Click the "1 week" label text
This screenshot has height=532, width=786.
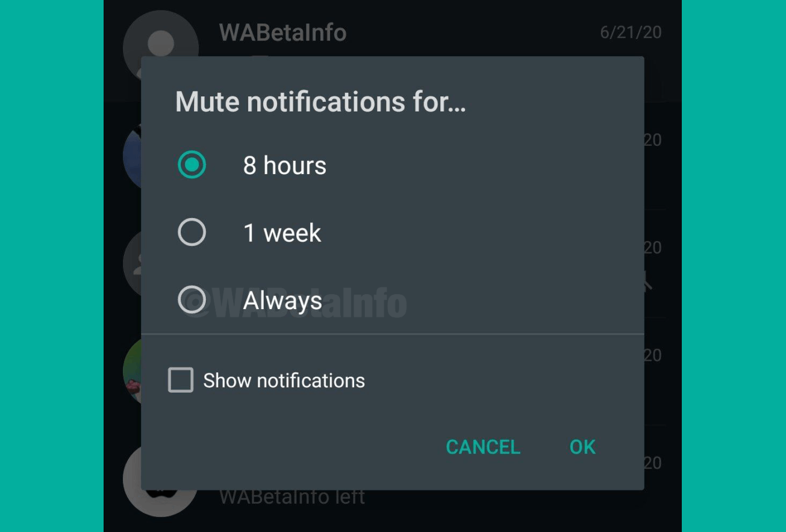point(282,233)
